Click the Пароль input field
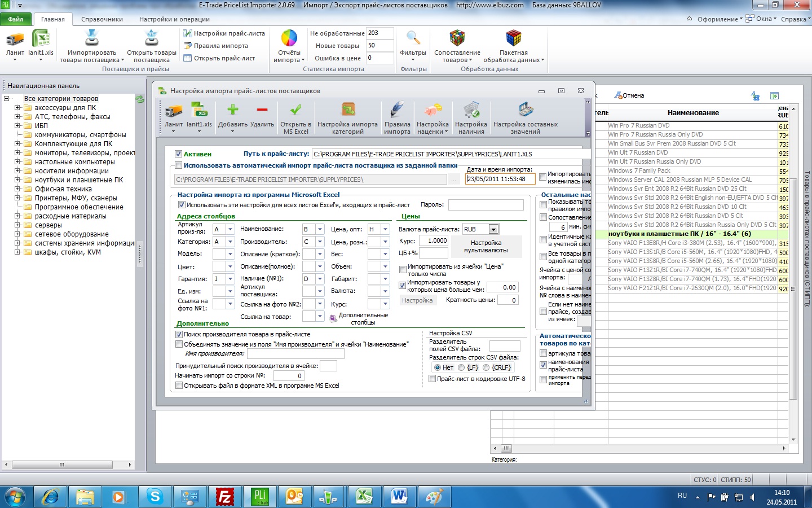Image resolution: width=812 pixels, height=508 pixels. point(486,205)
